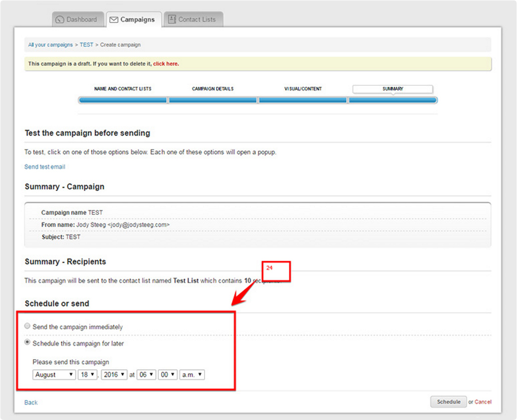Go to Name and Contact Lists step
The height and width of the screenshot is (420, 517).
coord(123,89)
